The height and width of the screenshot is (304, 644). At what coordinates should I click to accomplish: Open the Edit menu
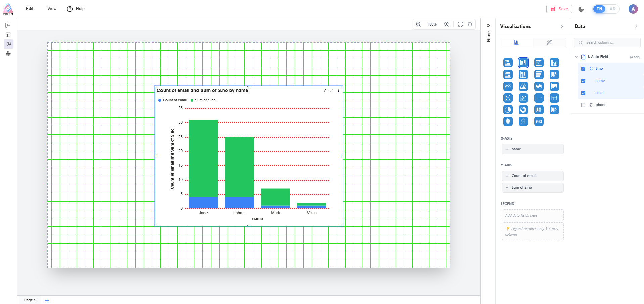30,9
